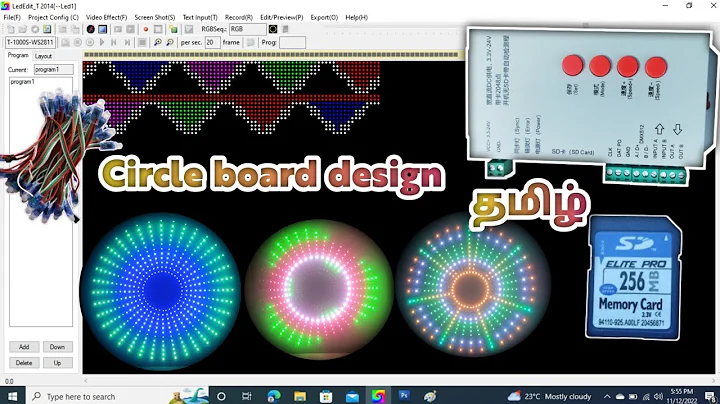Select program1 in the program list
The image size is (720, 404).
tap(23, 82)
